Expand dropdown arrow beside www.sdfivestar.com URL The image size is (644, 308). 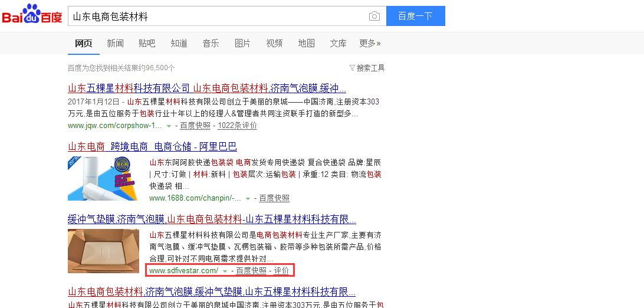point(225,271)
